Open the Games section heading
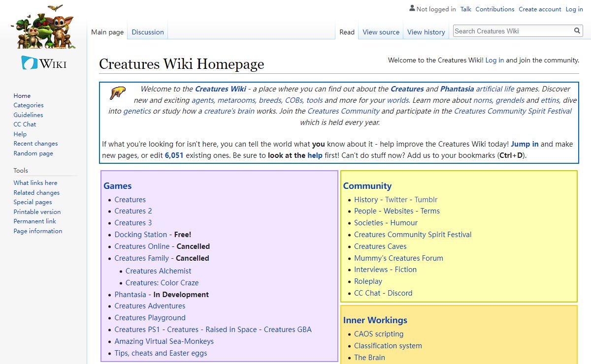Screen dimensions: 591x364 point(117,186)
